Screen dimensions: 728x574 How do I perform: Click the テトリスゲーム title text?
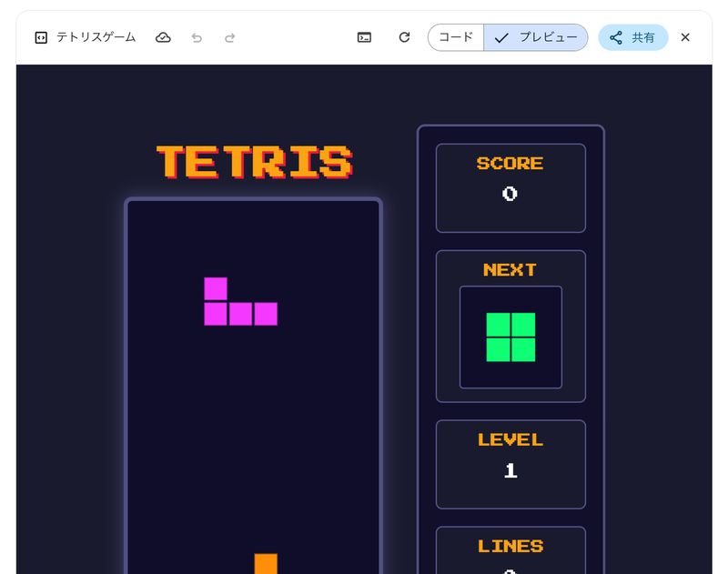pyautogui.click(x=96, y=37)
